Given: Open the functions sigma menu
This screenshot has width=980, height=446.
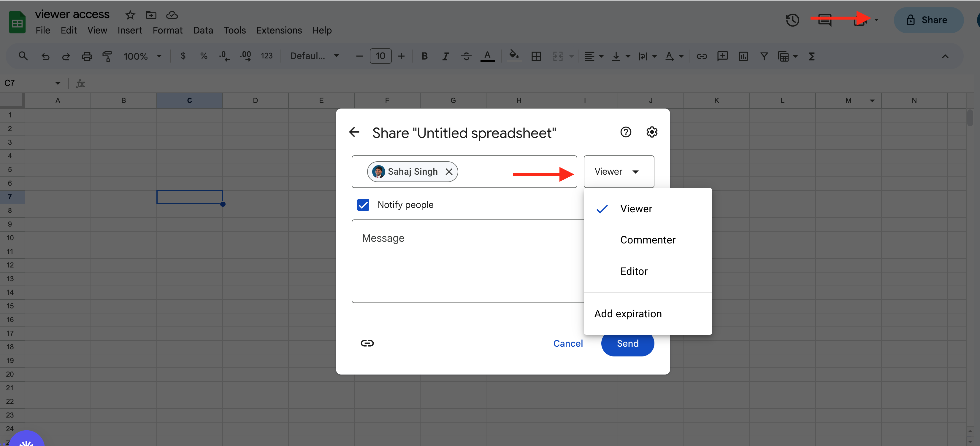Looking at the screenshot, I should point(812,56).
